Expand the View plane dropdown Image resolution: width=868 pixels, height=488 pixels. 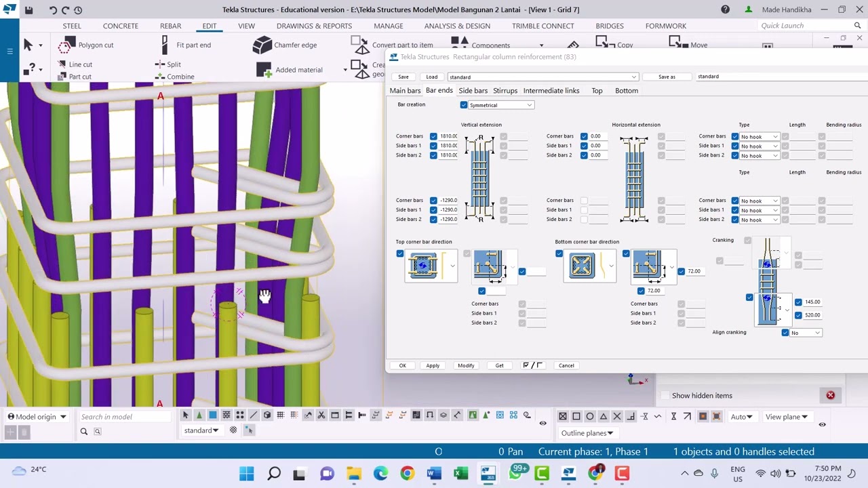[787, 417]
